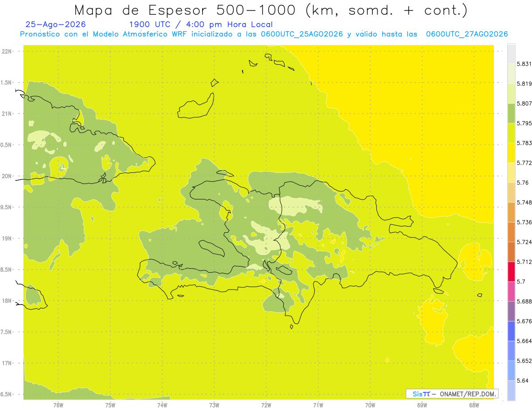
Task: Click the olive green legend swatch between 5.795 and 5.807
Action: point(511,113)
